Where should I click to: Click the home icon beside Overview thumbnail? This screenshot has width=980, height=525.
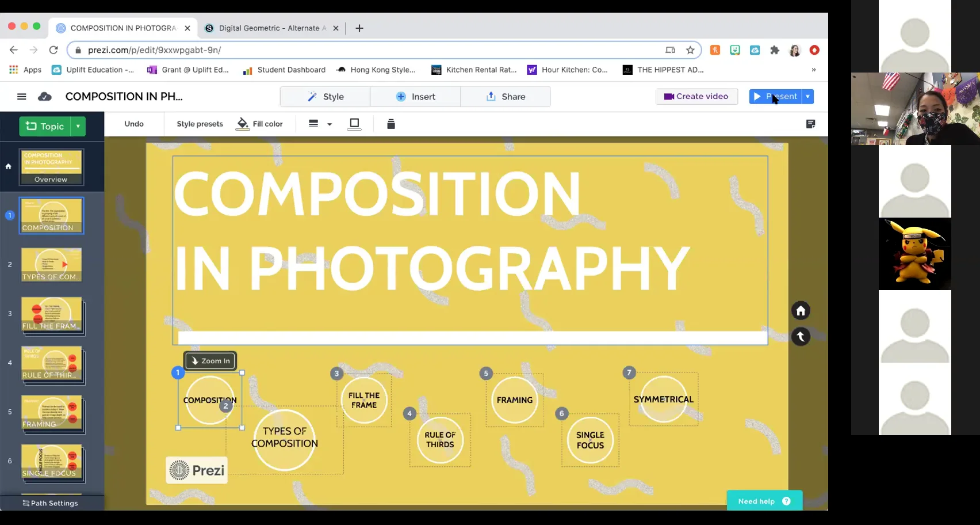pyautogui.click(x=8, y=166)
